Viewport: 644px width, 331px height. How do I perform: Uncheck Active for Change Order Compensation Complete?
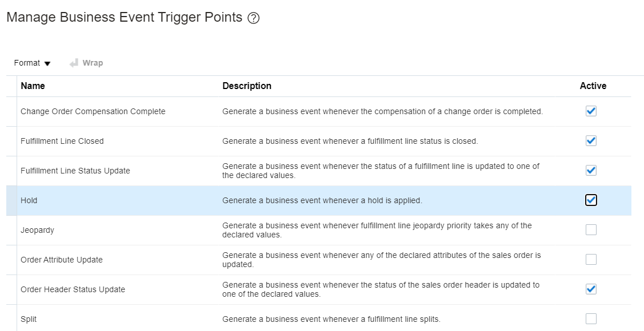591,111
